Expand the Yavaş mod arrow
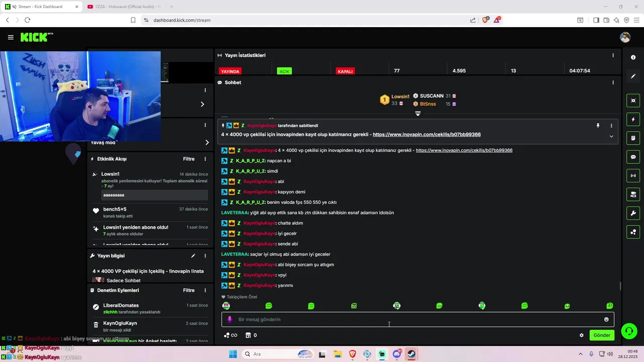The height and width of the screenshot is (362, 644). tap(207, 142)
